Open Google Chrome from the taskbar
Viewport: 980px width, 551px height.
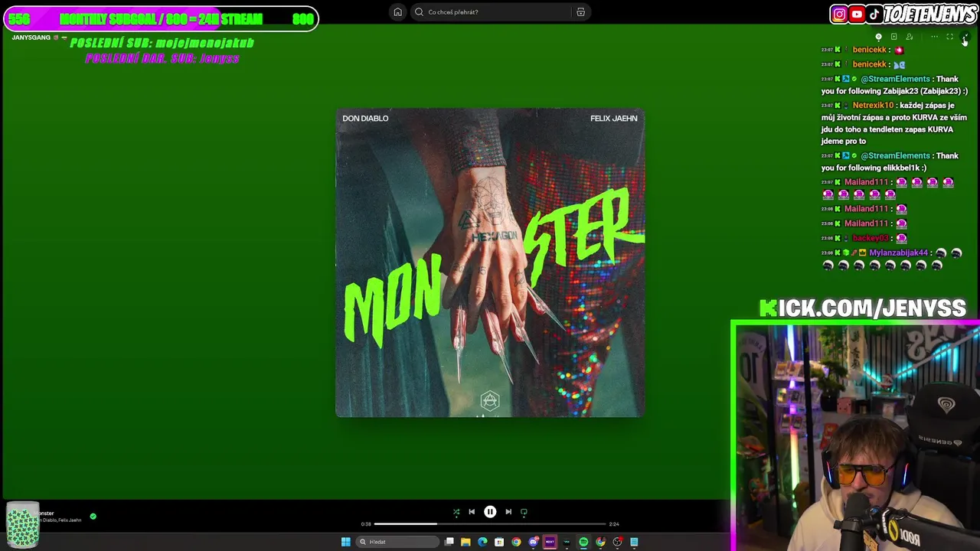[x=516, y=542]
